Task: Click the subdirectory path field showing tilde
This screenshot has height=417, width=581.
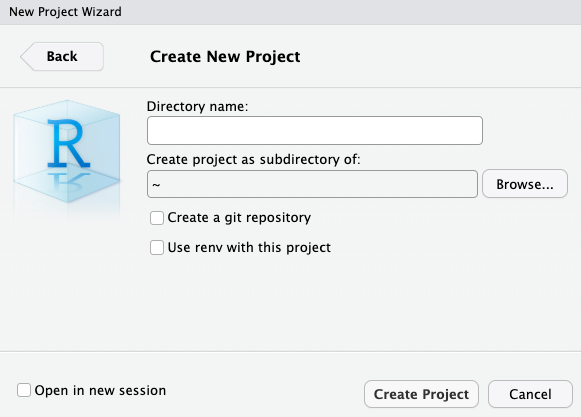Action: click(312, 184)
